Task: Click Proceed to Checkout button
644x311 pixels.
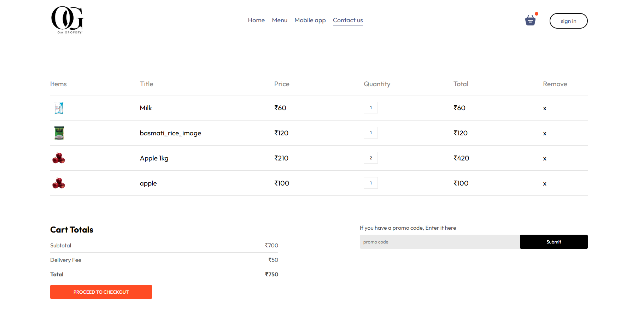Action: [101, 292]
